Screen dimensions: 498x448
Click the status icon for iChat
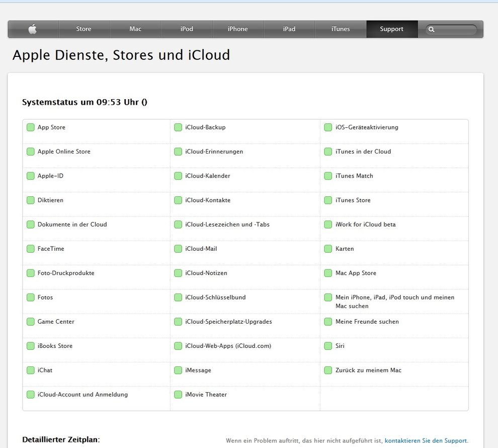pyautogui.click(x=31, y=370)
